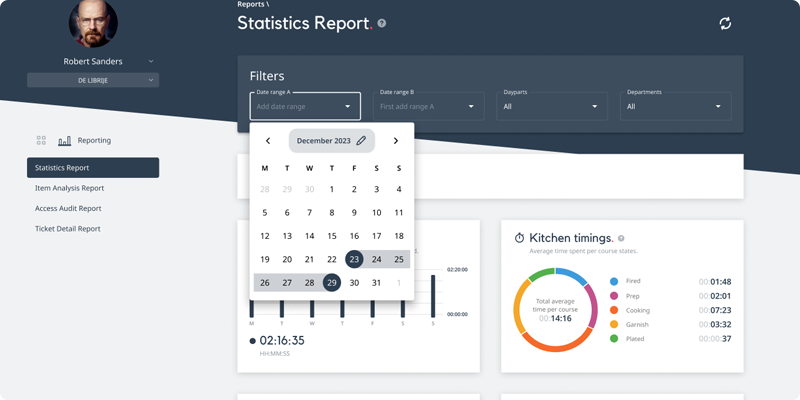This screenshot has width=800, height=400.
Task: Pick December 5 in calendar
Action: [x=265, y=213]
